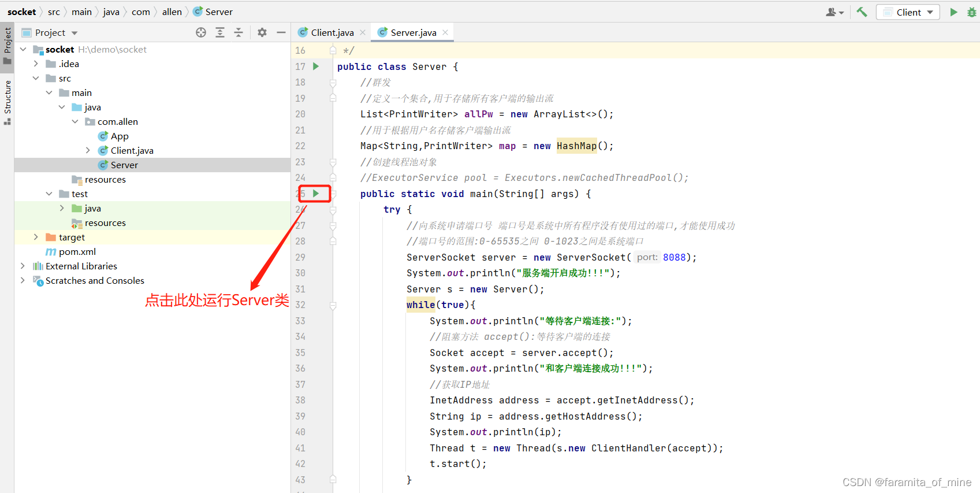Close the Server.java tab
Viewport: 980px width, 493px height.
pyautogui.click(x=445, y=32)
